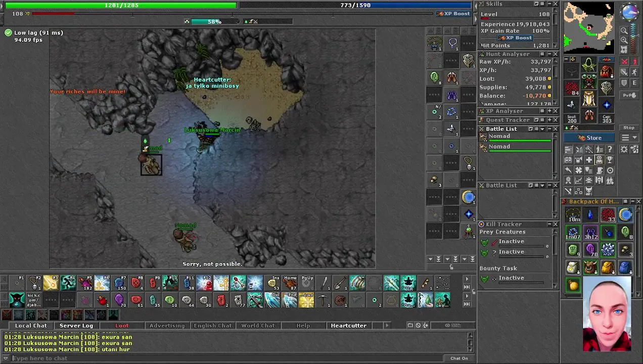643x364 pixels.
Task: Select the Heartcutter private chat tab
Action: point(349,326)
